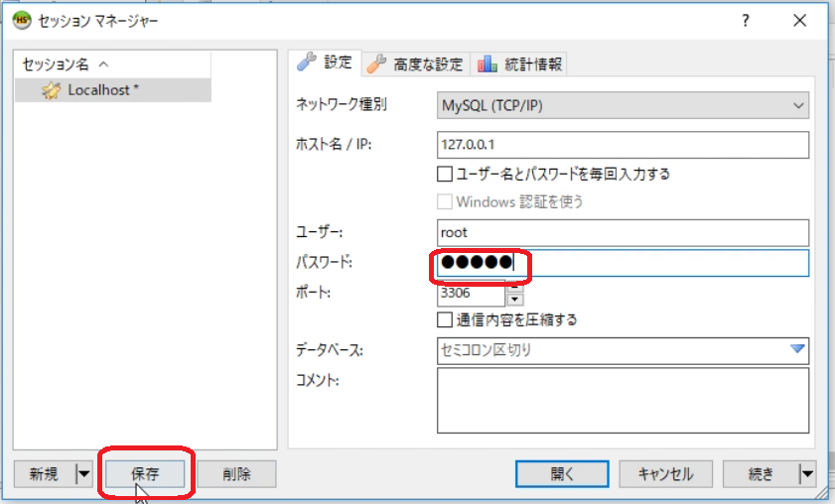835x504 pixels.
Task: Toggle the Windows 認証を使う checkbox
Action: point(445,201)
